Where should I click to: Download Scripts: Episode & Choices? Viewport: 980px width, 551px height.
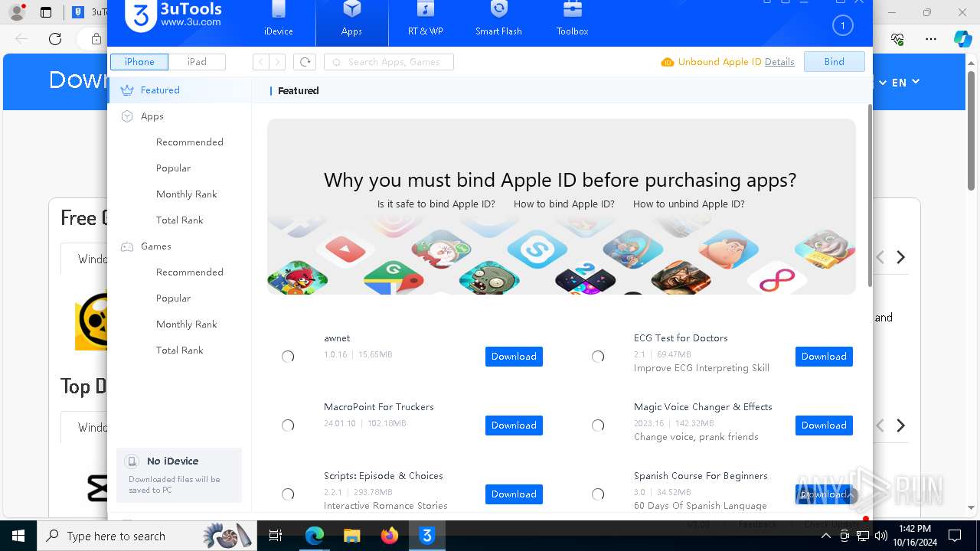[514, 494]
